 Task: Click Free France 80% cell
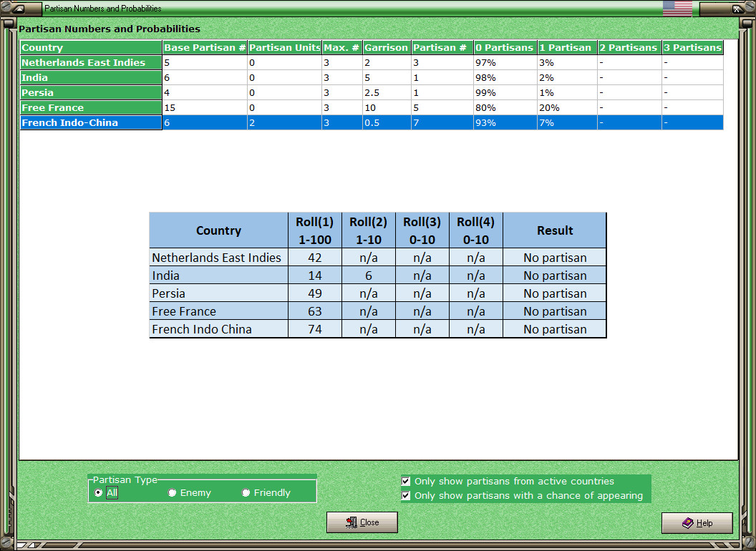[x=505, y=107]
